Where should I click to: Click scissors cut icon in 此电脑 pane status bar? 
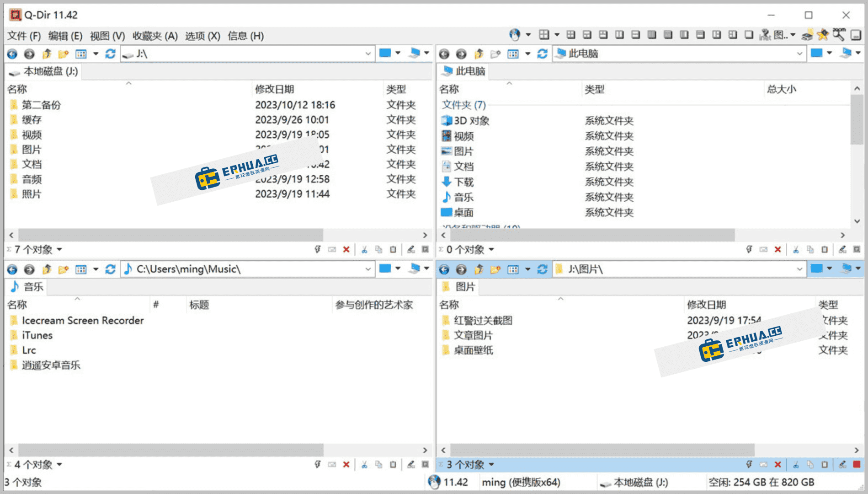point(796,249)
